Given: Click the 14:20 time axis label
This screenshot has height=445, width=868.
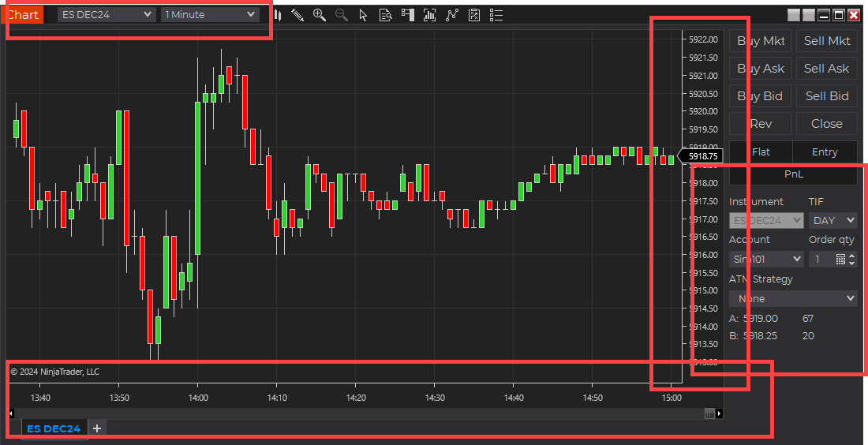Looking at the screenshot, I should [355, 398].
